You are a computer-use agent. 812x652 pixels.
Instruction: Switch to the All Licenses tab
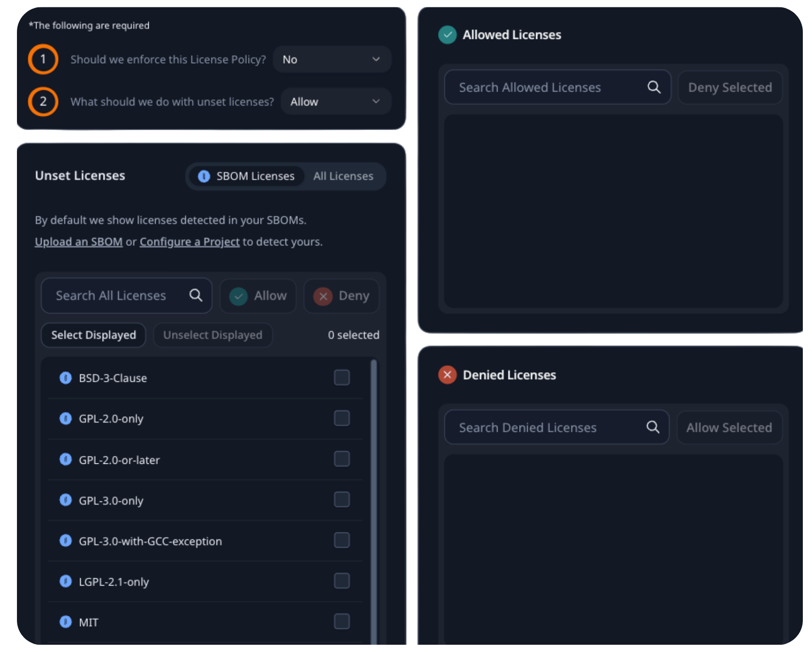pyautogui.click(x=343, y=176)
